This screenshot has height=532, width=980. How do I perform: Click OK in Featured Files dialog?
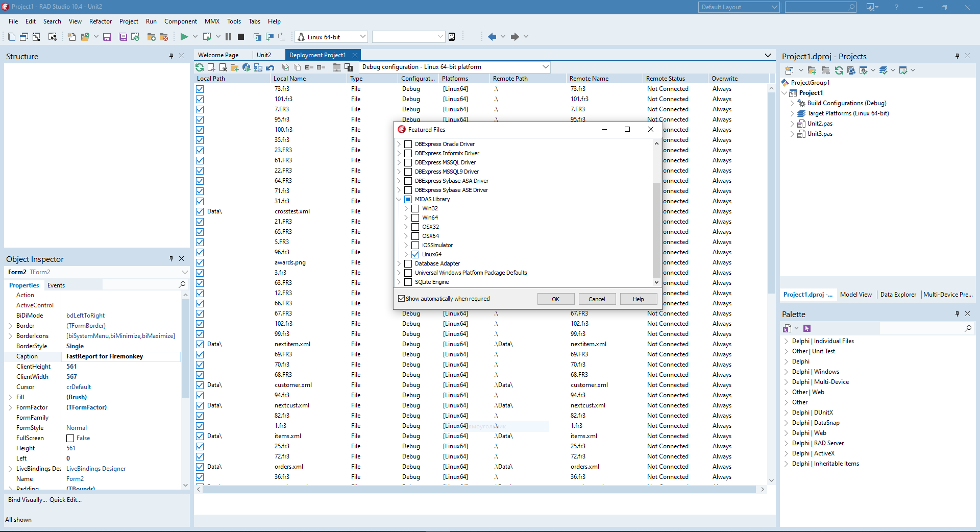tap(556, 299)
